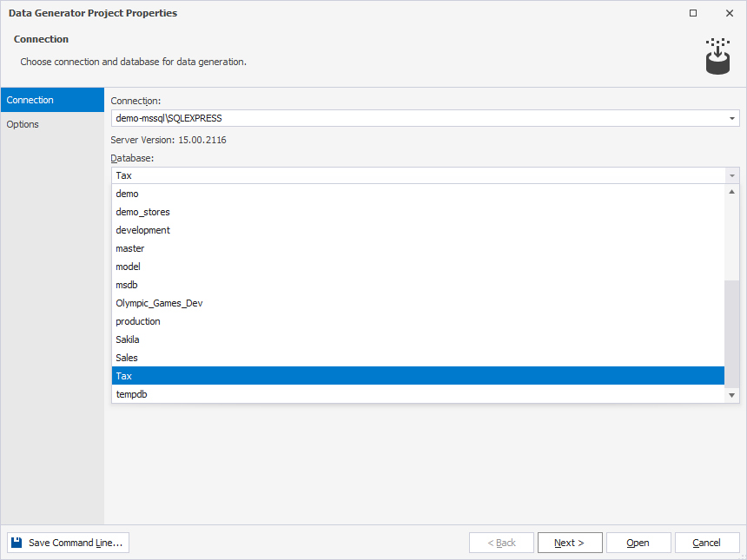
Task: Switch to the Options page in the sidebar
Action: pos(52,124)
